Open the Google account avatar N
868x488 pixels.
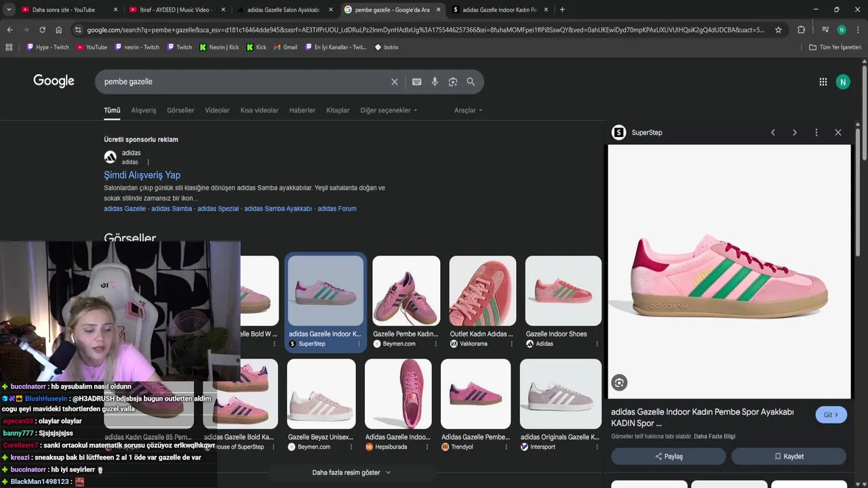[843, 82]
